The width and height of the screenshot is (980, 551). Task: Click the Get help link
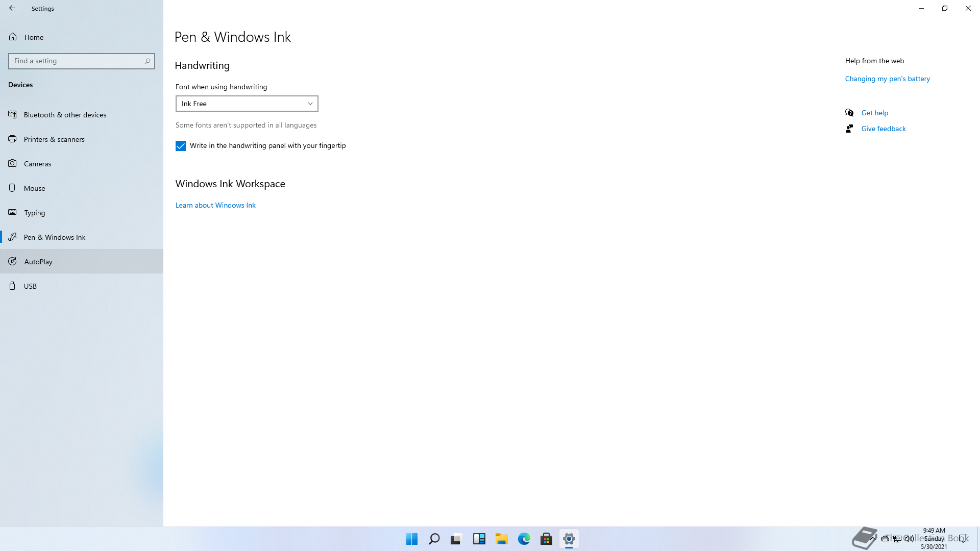coord(874,113)
